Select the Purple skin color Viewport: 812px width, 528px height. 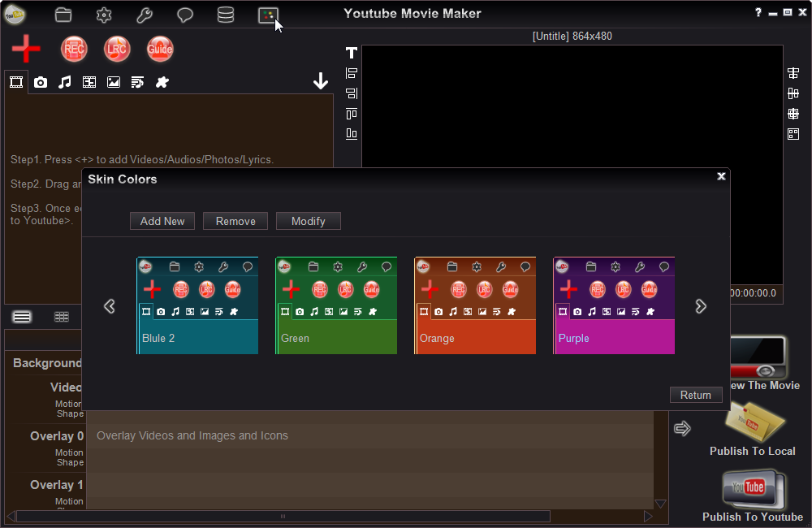[614, 305]
